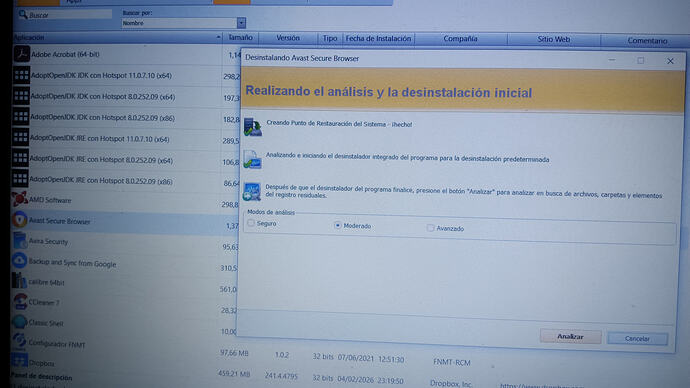Select the Avast Secure Browser row text
The width and height of the screenshot is (690, 388).
click(x=59, y=221)
